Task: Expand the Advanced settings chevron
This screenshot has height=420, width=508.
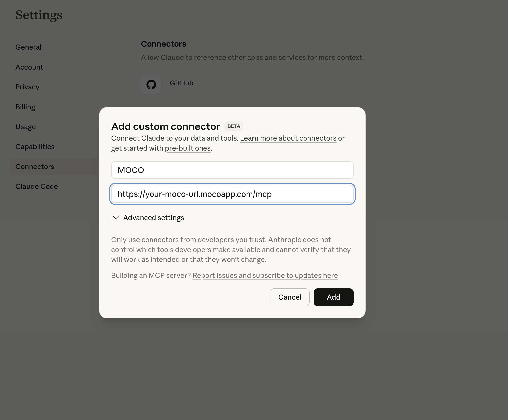Action: [x=116, y=218]
